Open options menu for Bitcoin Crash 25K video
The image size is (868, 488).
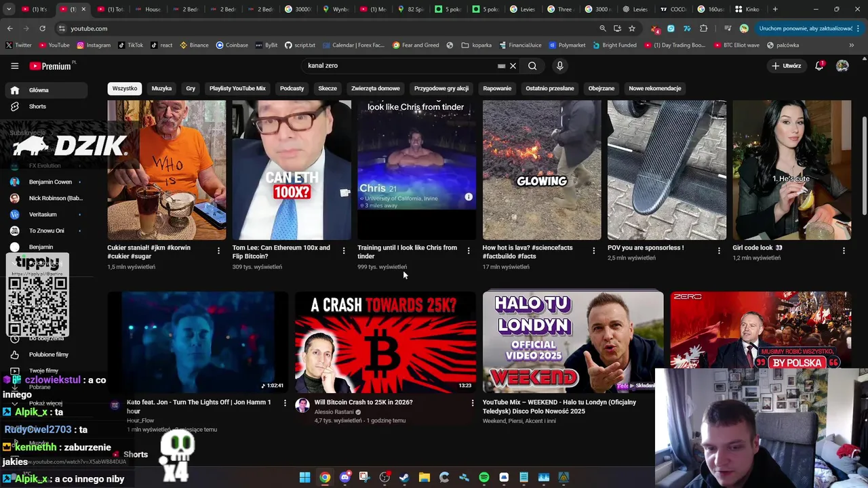(473, 403)
